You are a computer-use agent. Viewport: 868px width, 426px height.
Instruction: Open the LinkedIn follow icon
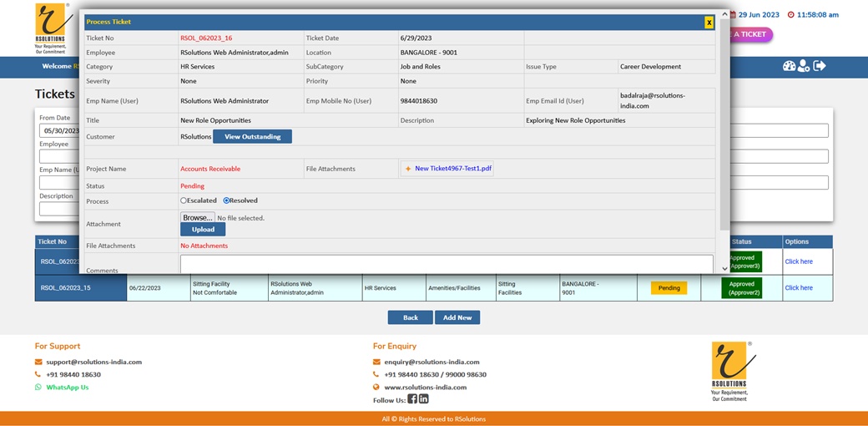tap(424, 399)
